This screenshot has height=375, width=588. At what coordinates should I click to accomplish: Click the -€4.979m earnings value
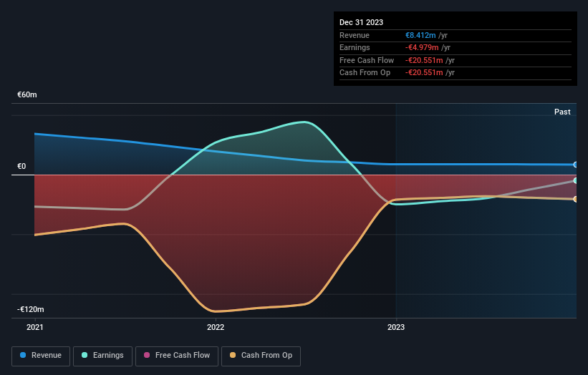(x=422, y=47)
